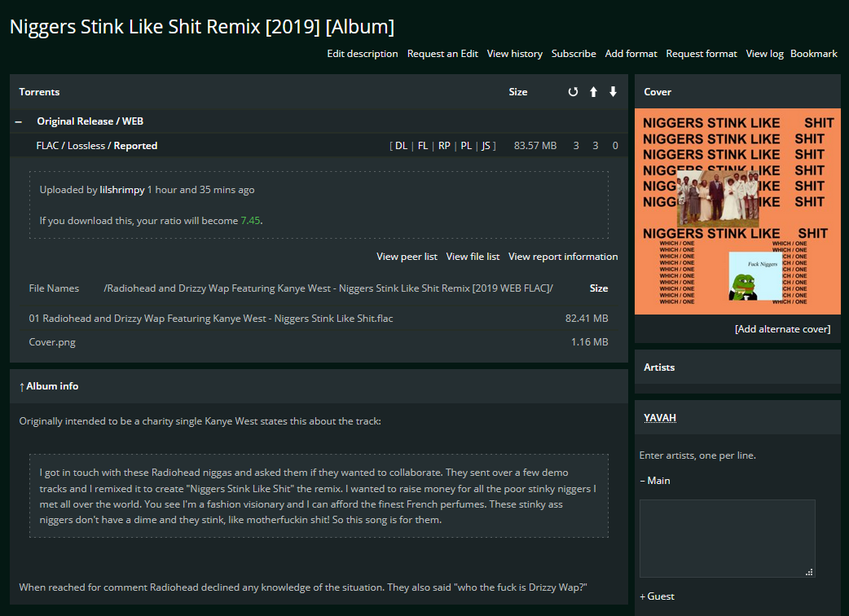This screenshot has height=616, width=849.
Task: Click the snatches circular arrow column icon
Action: click(573, 92)
